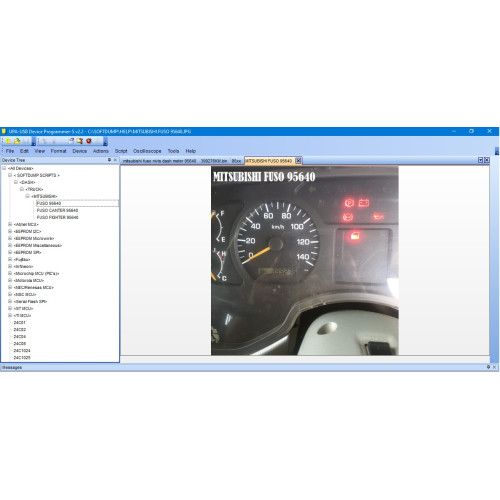Open the tab list dropdown arrow

click(x=480, y=160)
